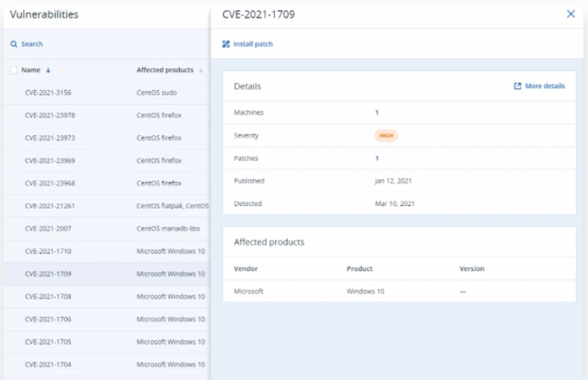
Task: Click the Microsoft vendor cell
Action: (x=248, y=292)
